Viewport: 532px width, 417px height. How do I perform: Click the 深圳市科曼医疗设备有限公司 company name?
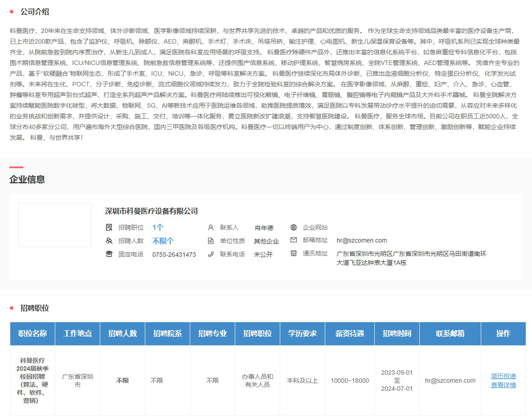[x=151, y=211]
